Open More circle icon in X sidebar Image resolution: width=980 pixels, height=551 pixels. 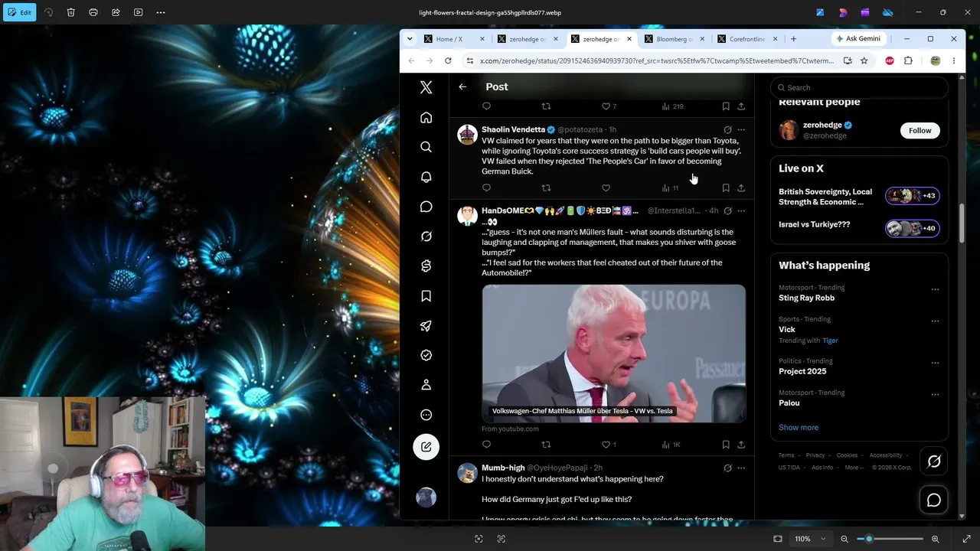click(x=426, y=415)
